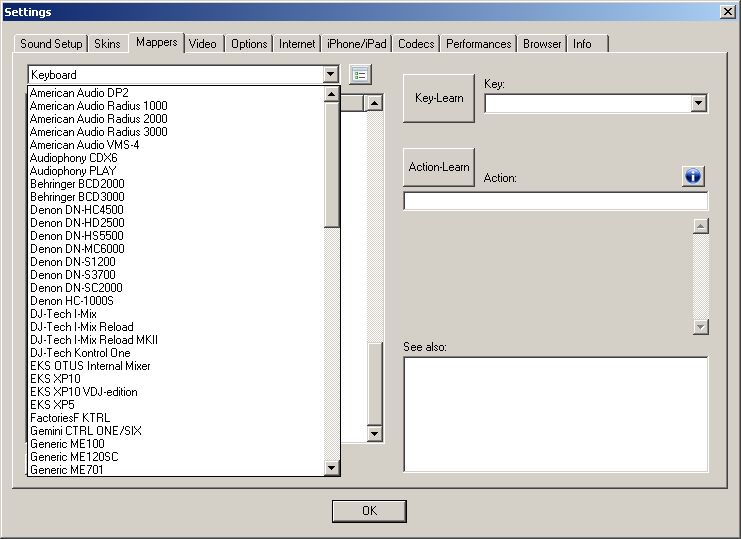Choose Audiophony CDX6 mapper
This screenshot has height=539, width=741.
click(176, 158)
